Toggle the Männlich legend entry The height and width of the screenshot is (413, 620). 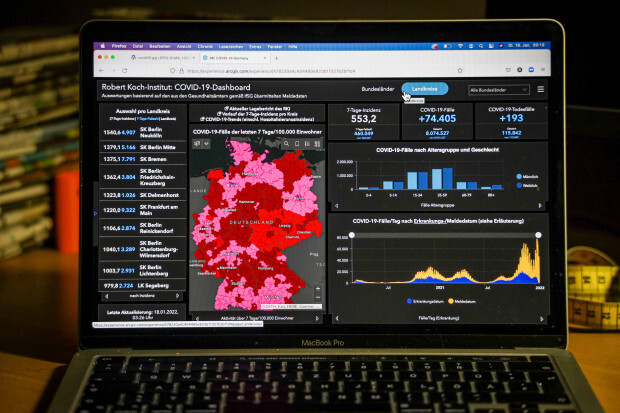tap(530, 177)
